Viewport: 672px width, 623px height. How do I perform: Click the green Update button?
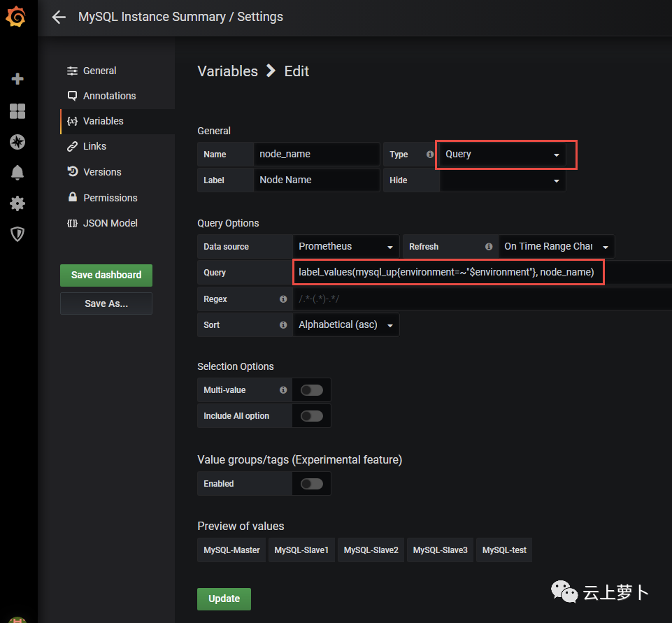(224, 599)
